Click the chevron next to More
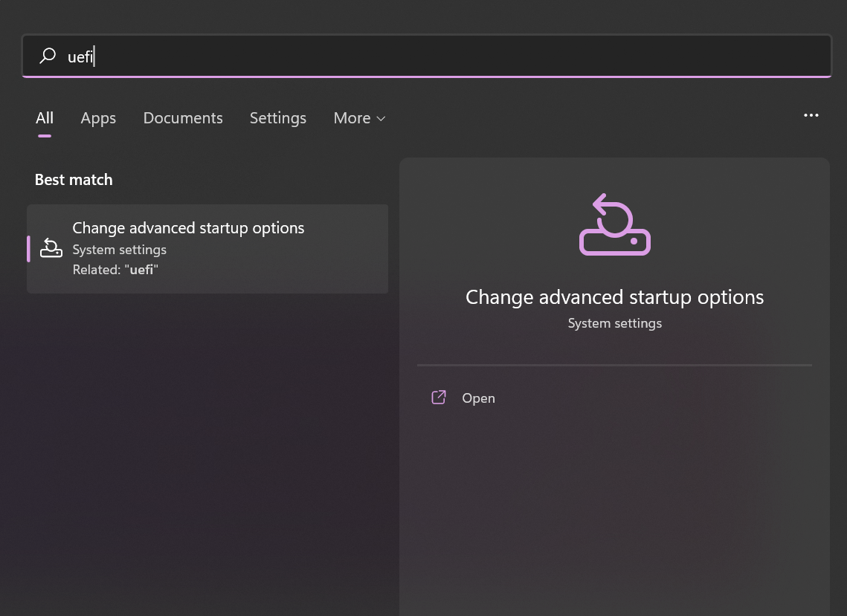This screenshot has width=847, height=616. [380, 119]
